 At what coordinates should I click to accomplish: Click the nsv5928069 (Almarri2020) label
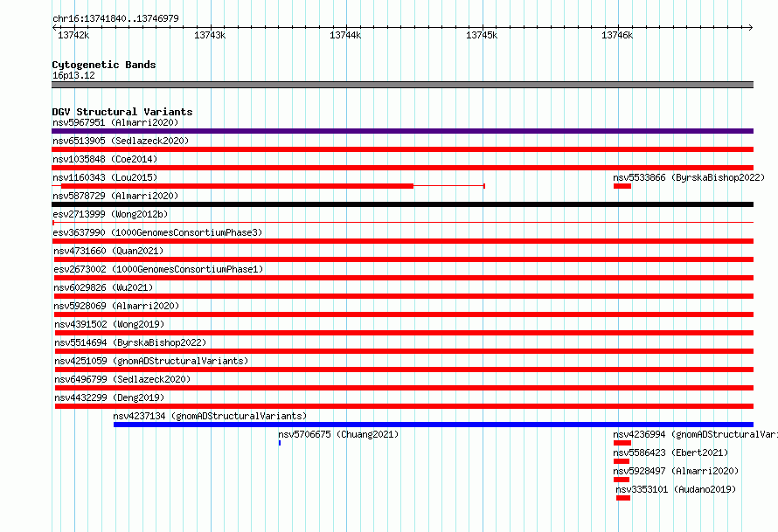pos(116,306)
